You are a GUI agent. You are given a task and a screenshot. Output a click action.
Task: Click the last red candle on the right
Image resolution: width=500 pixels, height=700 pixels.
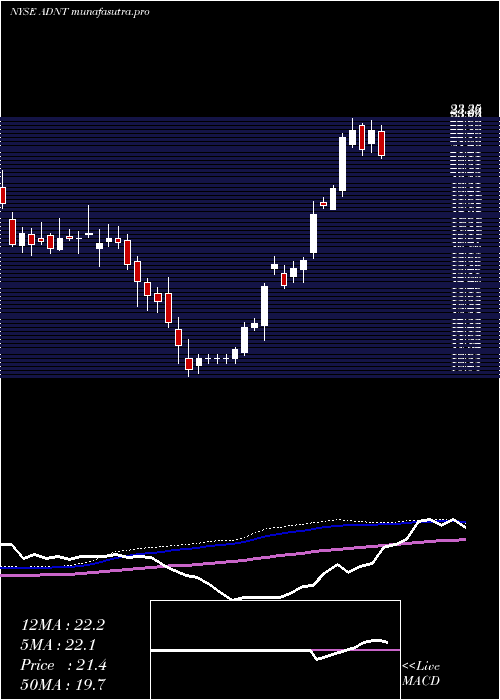pyautogui.click(x=381, y=143)
